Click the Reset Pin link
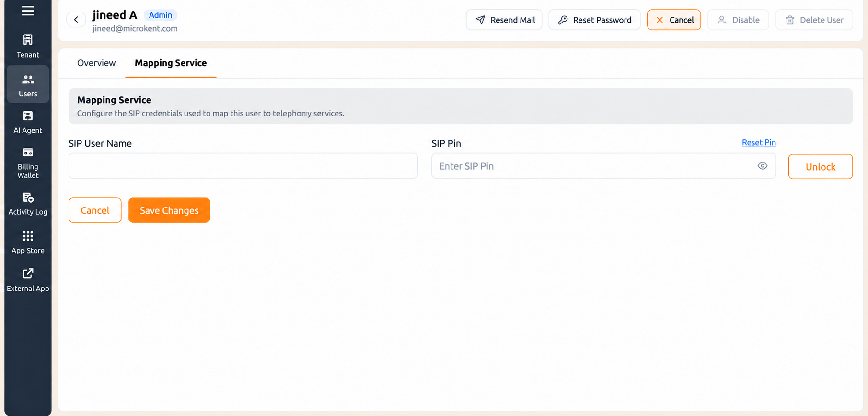868x416 pixels. tap(759, 142)
